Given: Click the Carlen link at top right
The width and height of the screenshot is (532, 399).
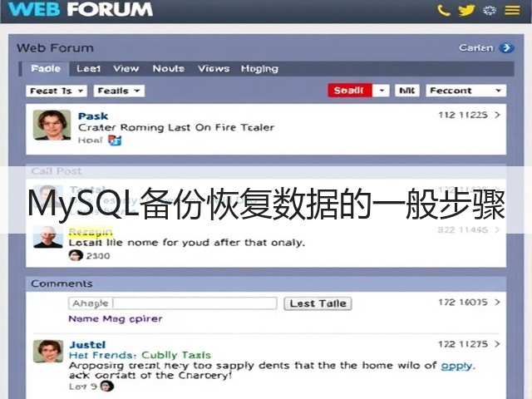Looking at the screenshot, I should click(475, 48).
